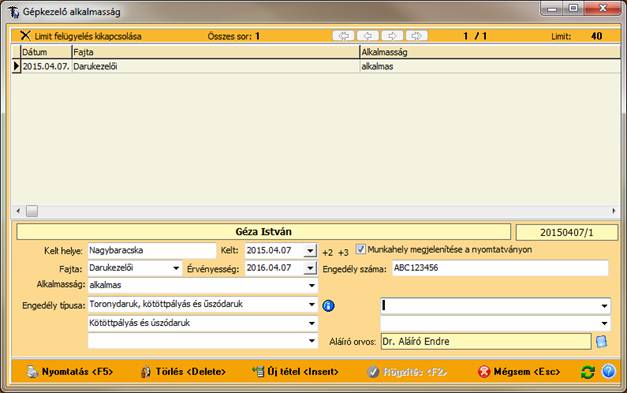Click Limit felügyelés kikapcsolása label
Viewport: 627px width, 393px height.
[x=88, y=36]
